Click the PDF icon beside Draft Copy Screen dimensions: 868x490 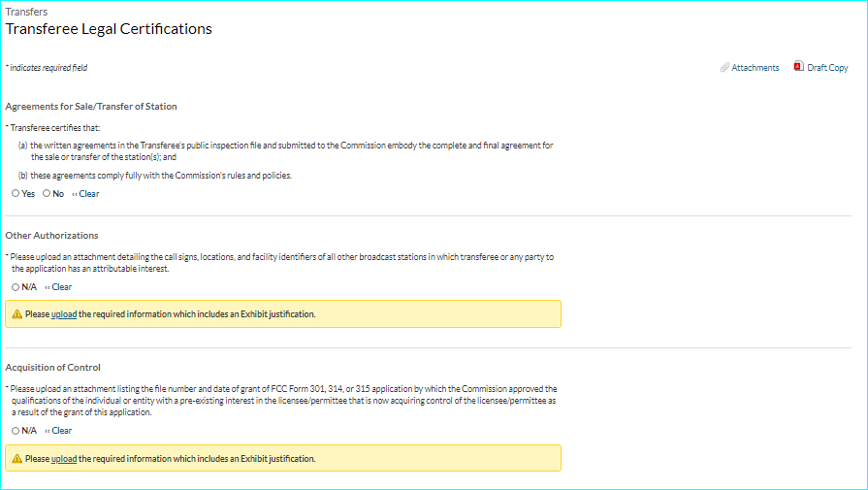(x=798, y=67)
